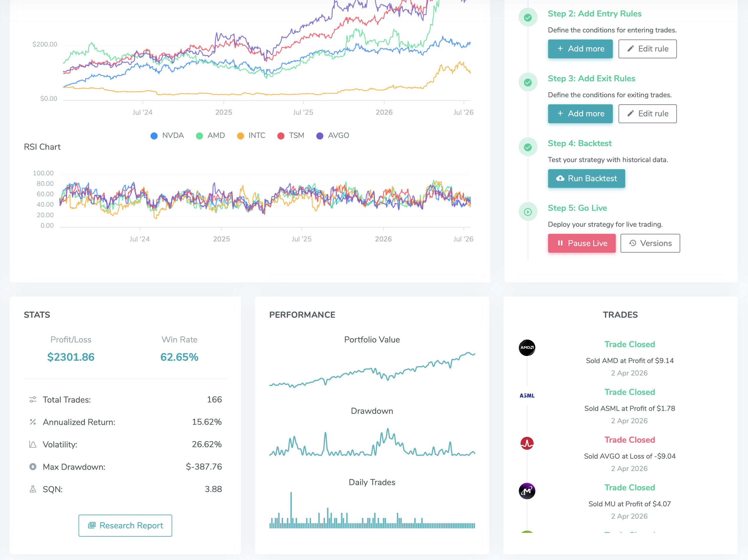
Task: Click Step 4: Backtest heading
Action: 580,143
